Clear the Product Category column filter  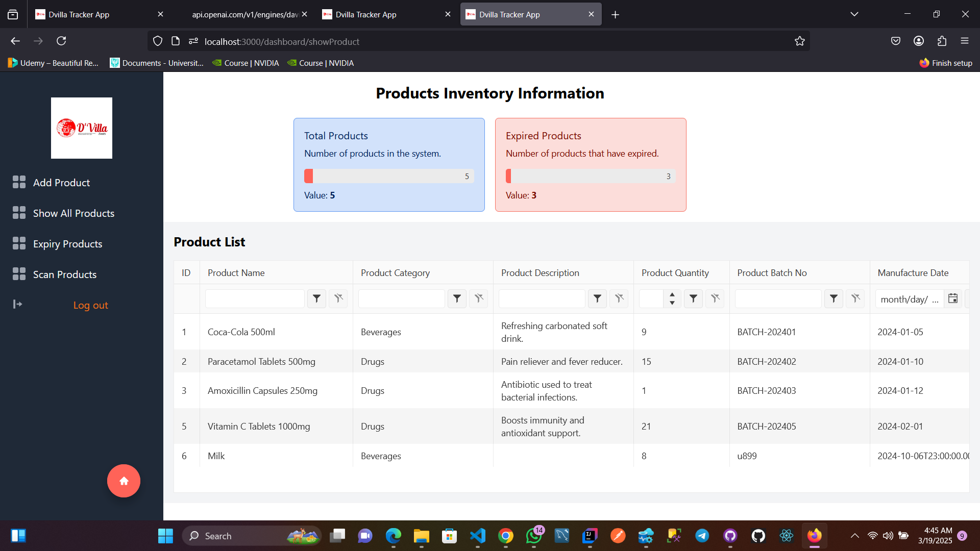[478, 298]
